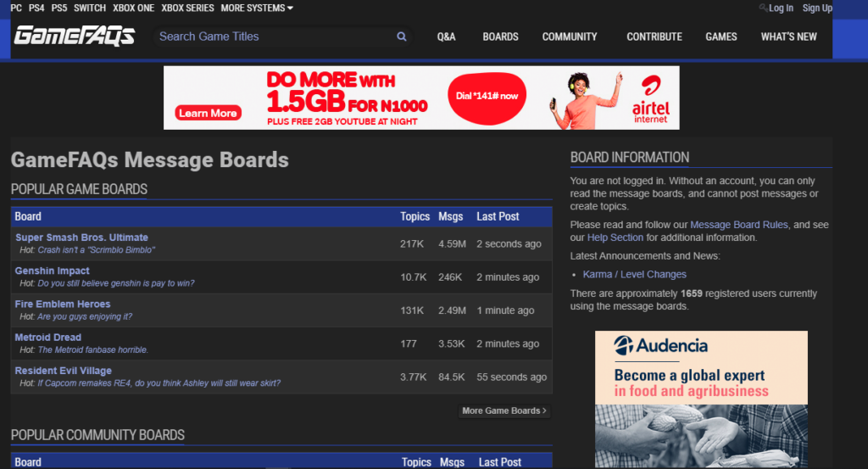Click the GameFAQs logo
Viewport: 868px width, 469px height.
(75, 36)
